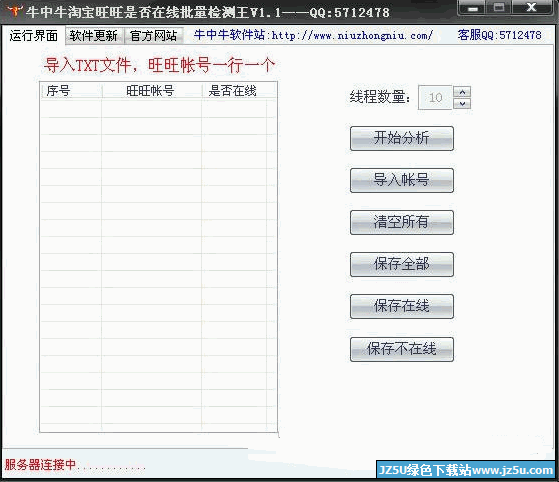
Task: Select the 序号 column header
Action: pyautogui.click(x=71, y=91)
